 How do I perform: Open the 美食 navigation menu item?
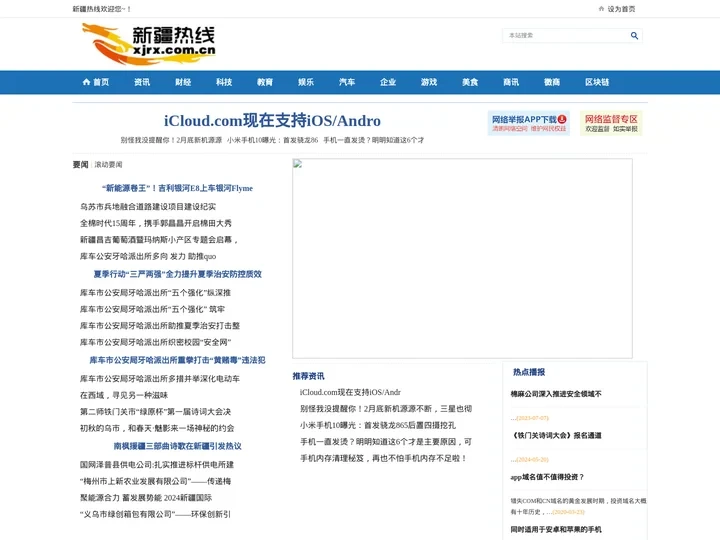pos(470,82)
